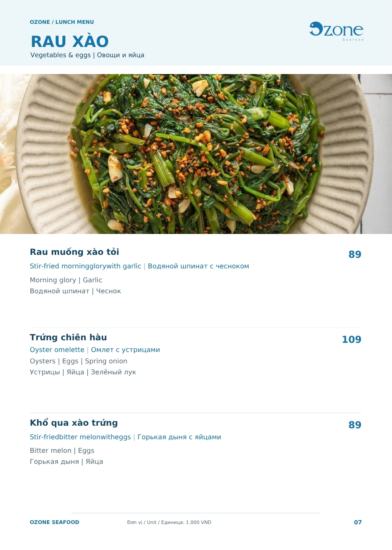Click the Устрицы | Яйца | Зелёный лук line

click(x=83, y=372)
